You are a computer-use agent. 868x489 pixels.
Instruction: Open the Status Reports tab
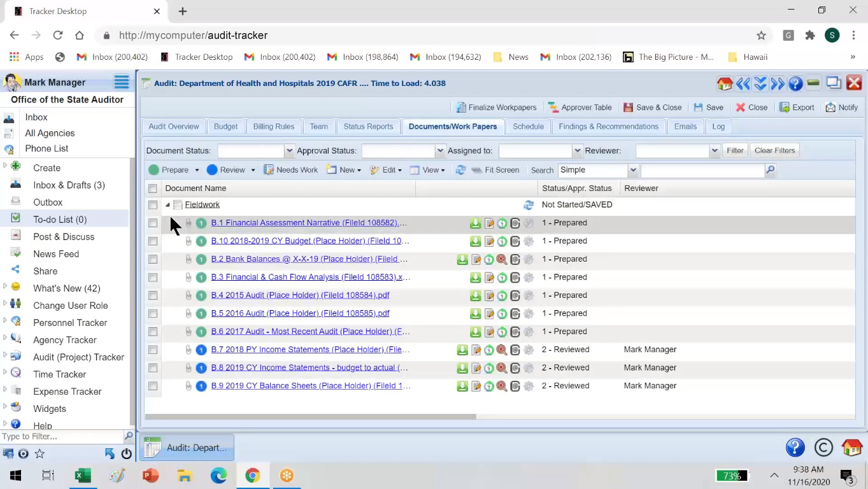(368, 127)
